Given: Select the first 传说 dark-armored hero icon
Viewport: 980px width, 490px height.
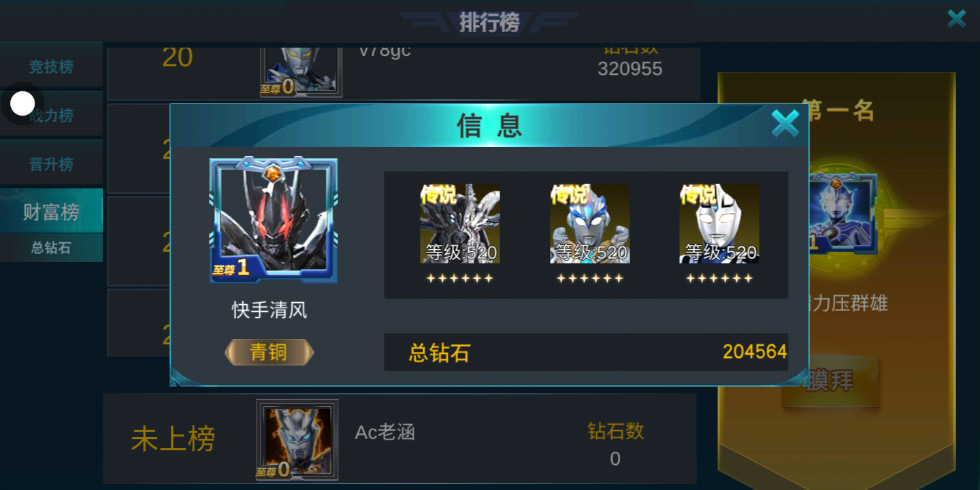Looking at the screenshot, I should tap(460, 223).
